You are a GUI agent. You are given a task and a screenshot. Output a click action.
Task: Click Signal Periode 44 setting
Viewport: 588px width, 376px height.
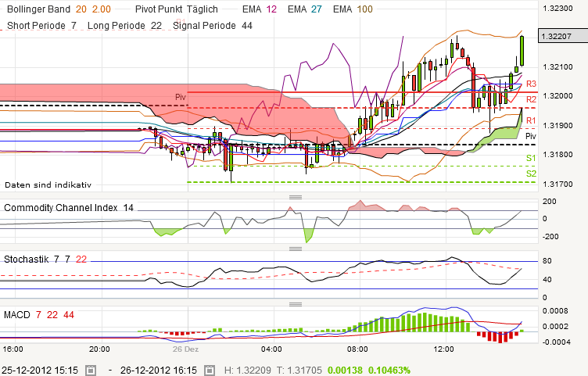click(212, 26)
